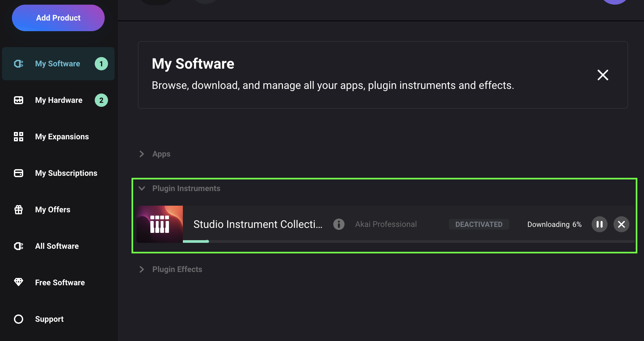This screenshot has width=644, height=341.
Task: Collapse the Plugin Instruments section
Action: 142,188
